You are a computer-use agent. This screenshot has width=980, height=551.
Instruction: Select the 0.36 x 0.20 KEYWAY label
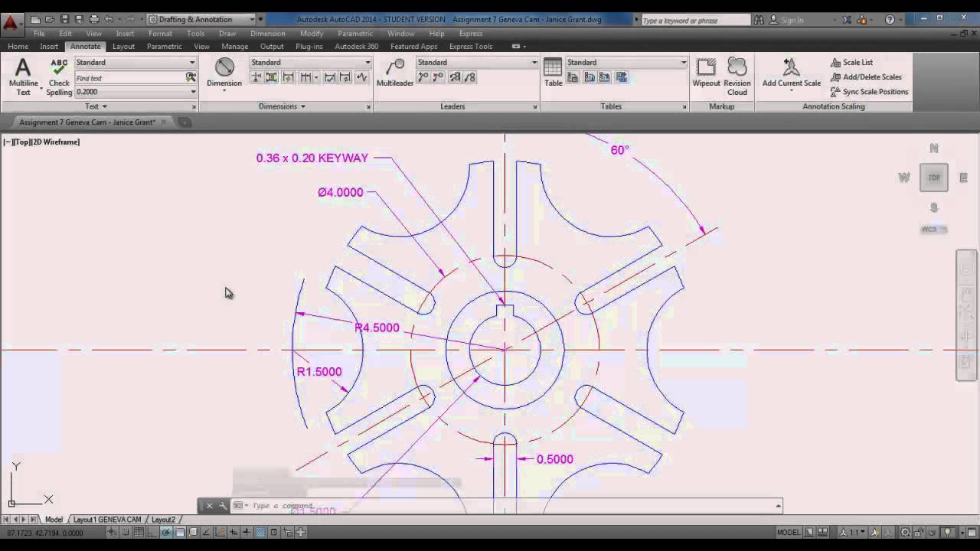[312, 158]
